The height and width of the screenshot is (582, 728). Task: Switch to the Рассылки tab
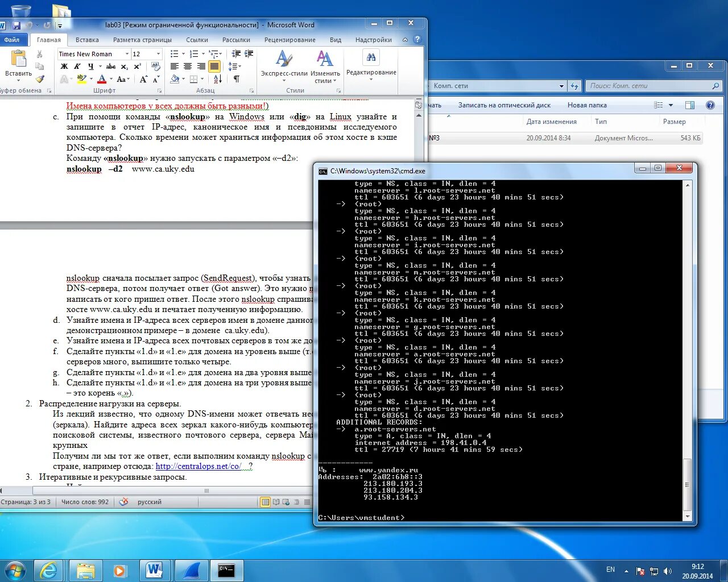[236, 40]
